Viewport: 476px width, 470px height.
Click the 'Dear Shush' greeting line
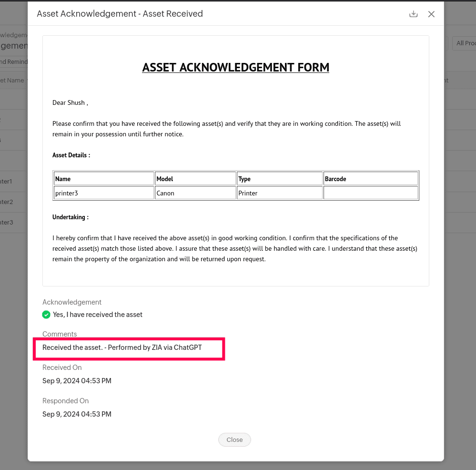coord(70,102)
